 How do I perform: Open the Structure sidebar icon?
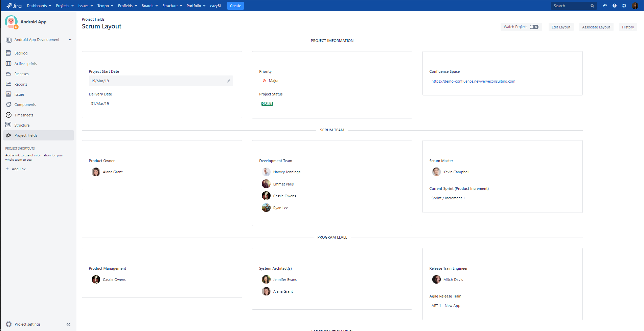(8, 125)
